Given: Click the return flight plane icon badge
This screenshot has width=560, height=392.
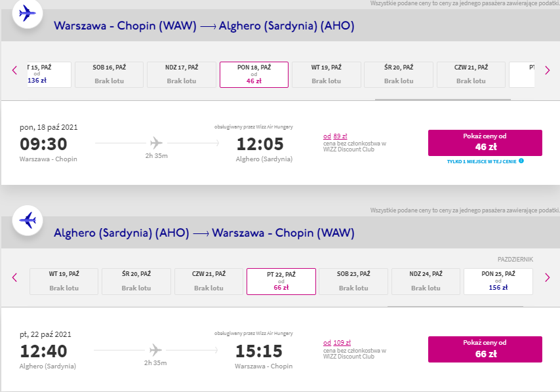Looking at the screenshot, I should coord(28,220).
